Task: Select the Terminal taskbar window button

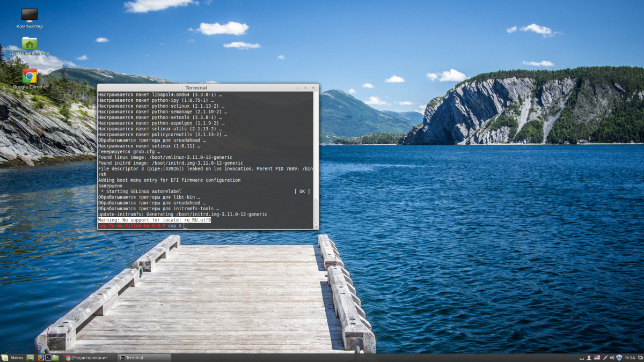Action: [x=144, y=358]
